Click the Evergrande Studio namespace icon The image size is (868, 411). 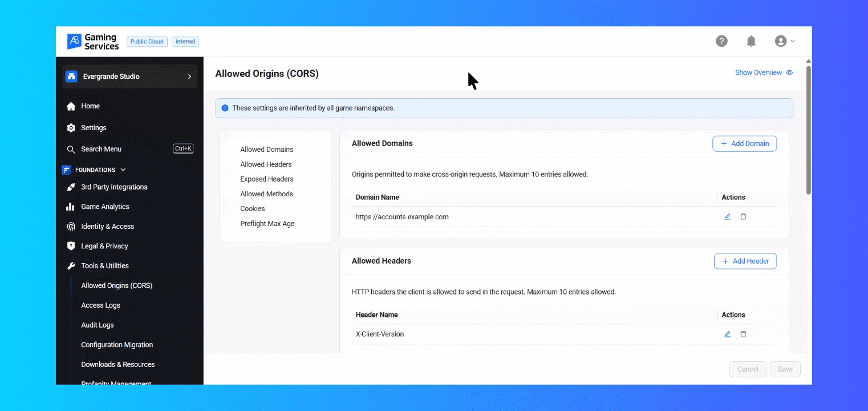(x=71, y=76)
